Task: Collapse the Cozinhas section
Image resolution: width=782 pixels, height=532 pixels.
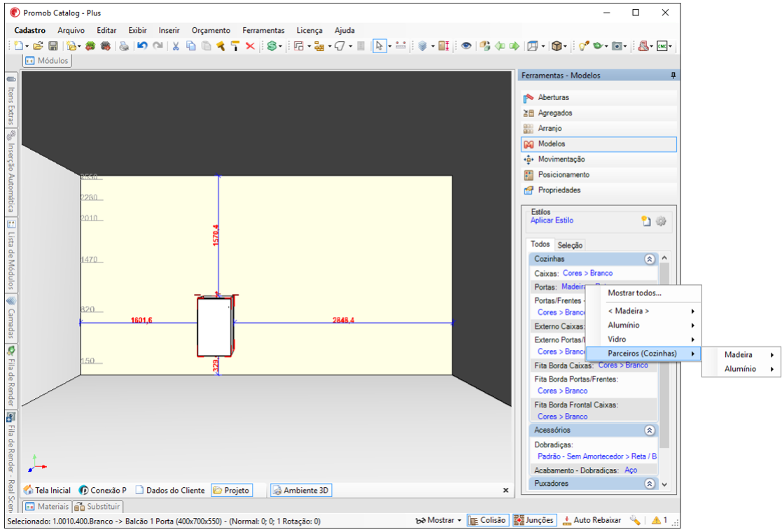Action: pos(649,259)
